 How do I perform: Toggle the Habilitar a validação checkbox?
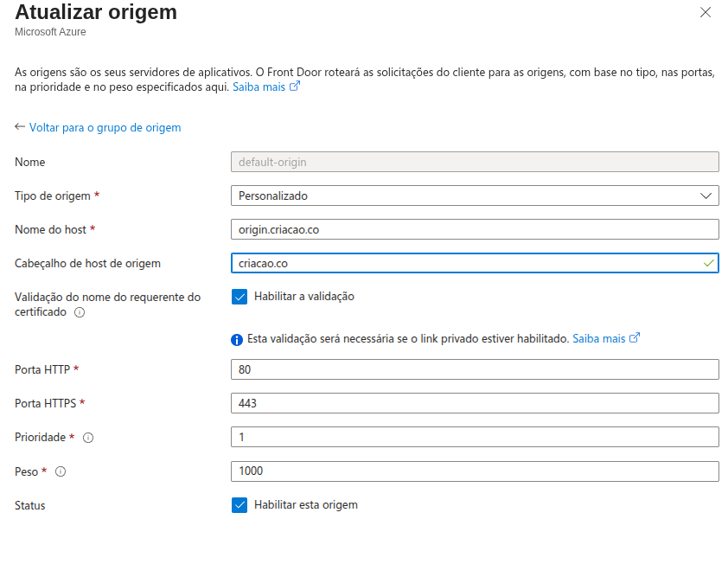point(239,297)
